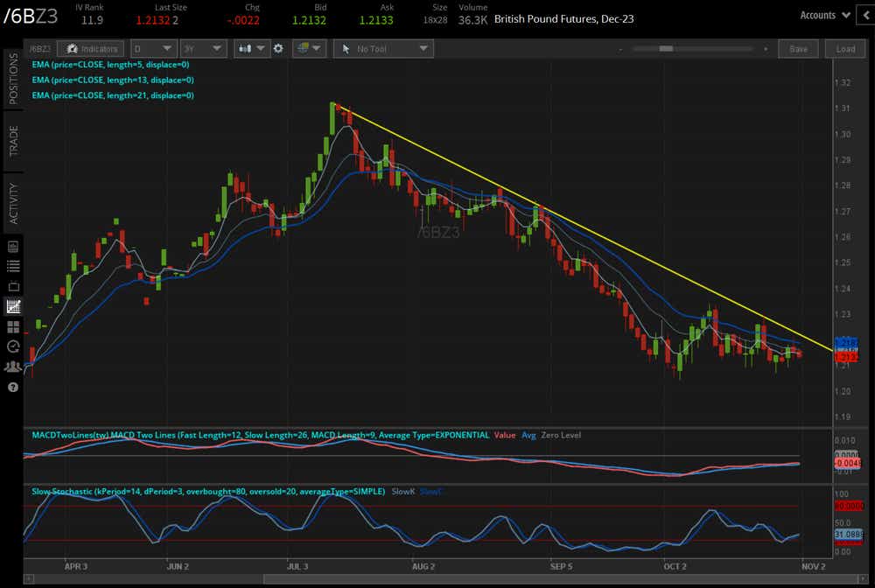Click the MACDTwoLines study label

[261, 435]
